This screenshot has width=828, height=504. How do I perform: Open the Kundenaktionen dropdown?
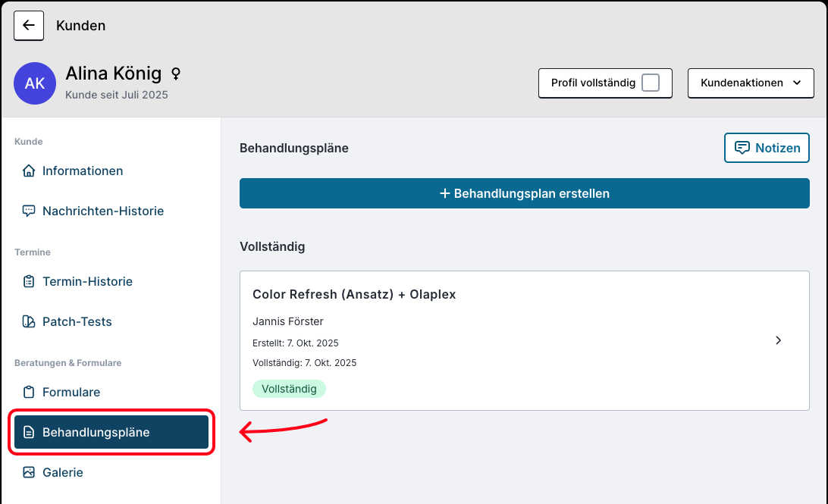(x=750, y=83)
